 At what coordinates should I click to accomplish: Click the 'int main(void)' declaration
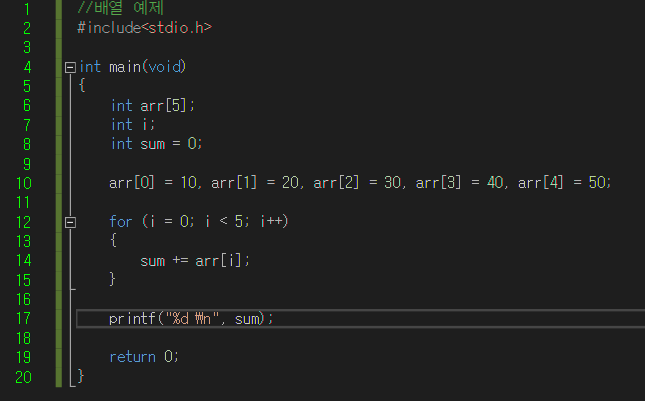132,66
